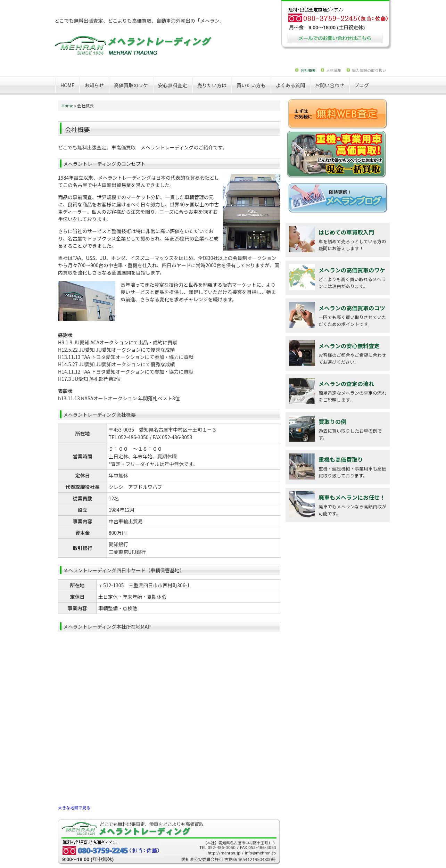The width and height of the screenshot is (446, 868).
Task: Click the green arrow icon beside 人材募集
Action: click(x=322, y=70)
